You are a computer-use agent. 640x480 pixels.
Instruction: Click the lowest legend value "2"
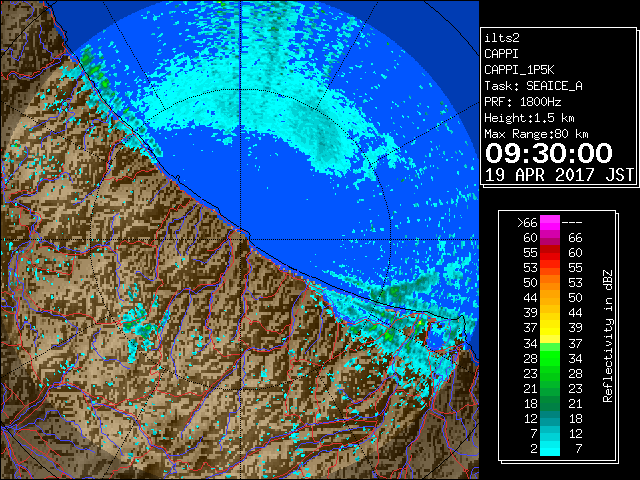pos(534,449)
